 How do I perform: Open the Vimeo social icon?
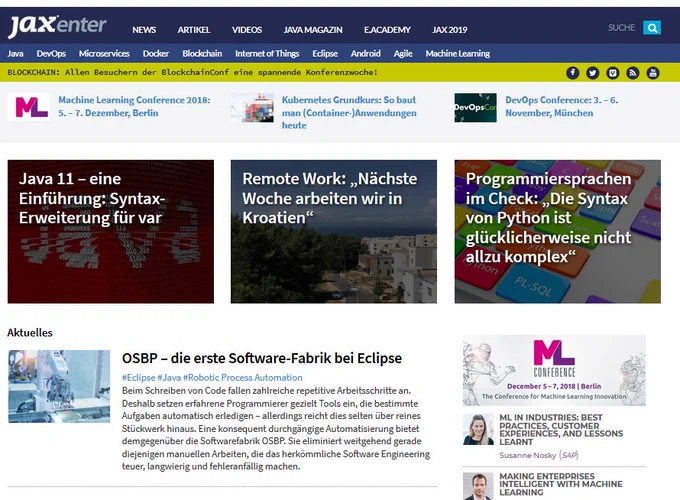coord(612,72)
